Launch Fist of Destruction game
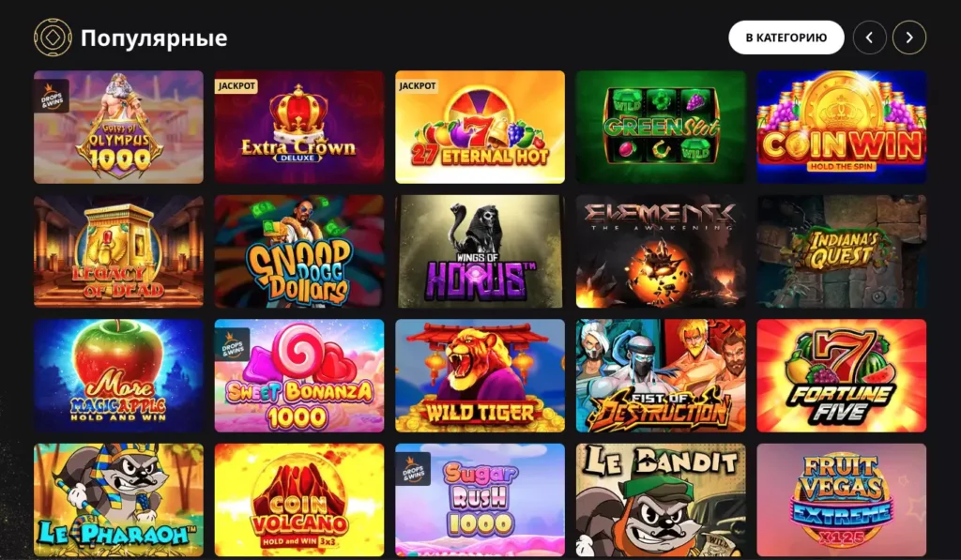 click(x=661, y=375)
